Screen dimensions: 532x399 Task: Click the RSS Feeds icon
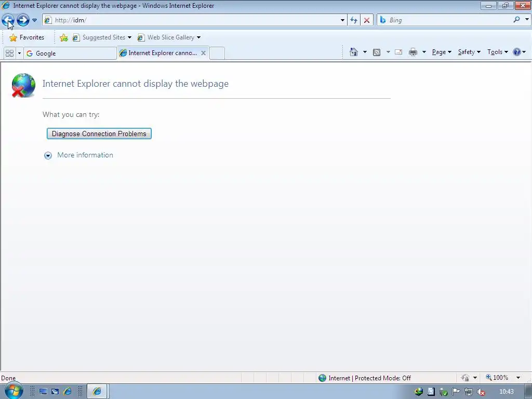click(377, 52)
